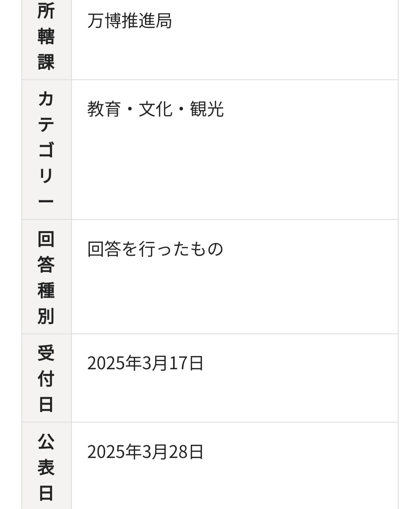Click the 所轄課 row header cell
The height and width of the screenshot is (509, 420).
click(46, 37)
